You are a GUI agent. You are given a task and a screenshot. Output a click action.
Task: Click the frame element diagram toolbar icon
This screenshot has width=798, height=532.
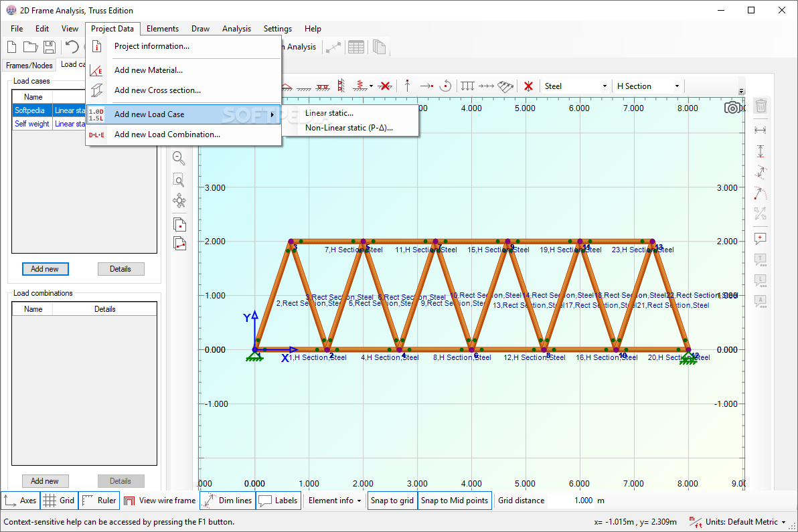333,48
